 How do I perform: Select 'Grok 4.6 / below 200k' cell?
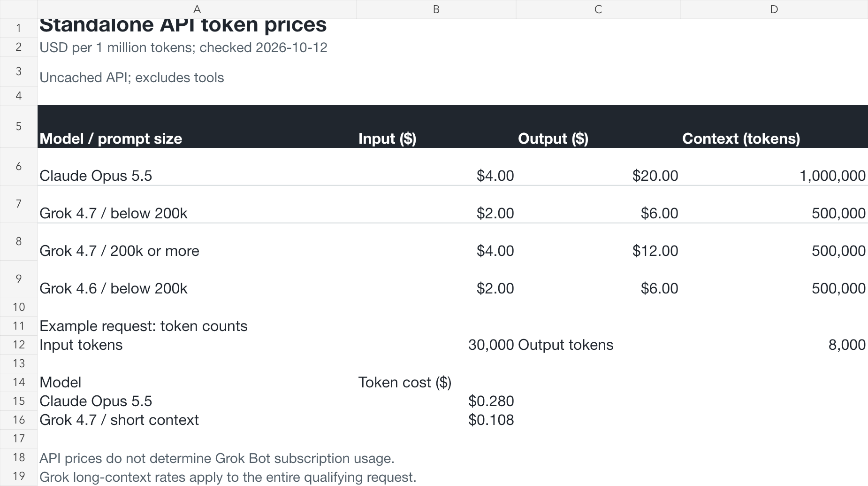[197, 279]
